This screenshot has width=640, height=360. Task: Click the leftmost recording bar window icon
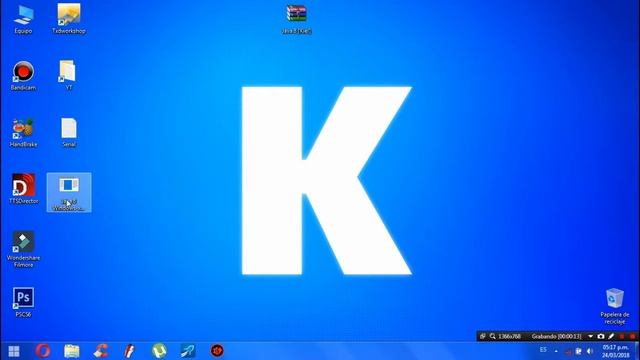click(482, 336)
